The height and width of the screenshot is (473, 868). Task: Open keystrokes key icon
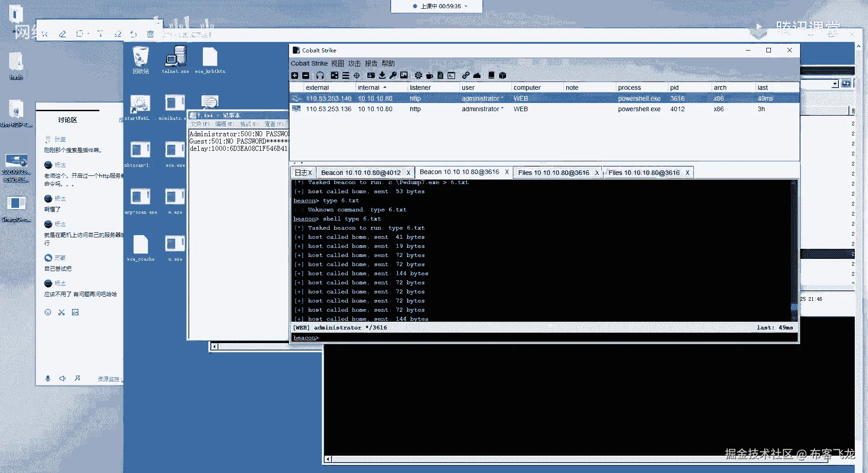(x=393, y=75)
